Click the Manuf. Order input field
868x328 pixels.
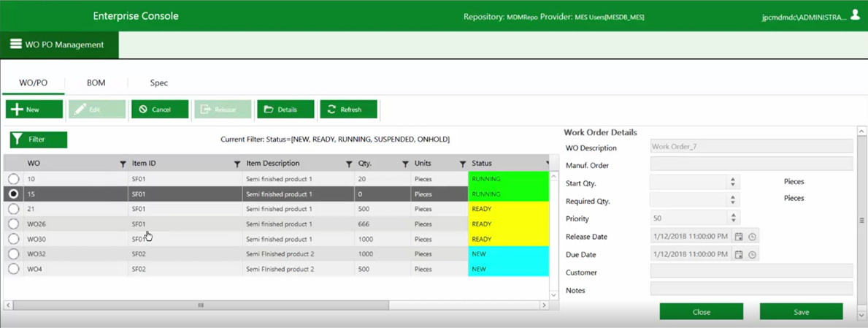click(x=751, y=164)
